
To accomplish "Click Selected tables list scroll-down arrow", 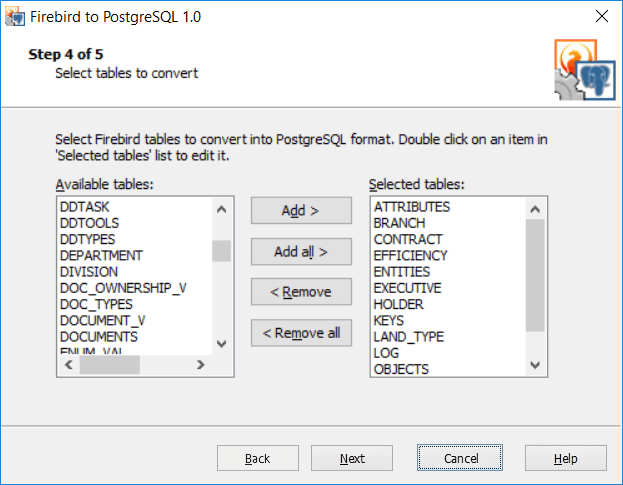I will pos(535,365).
